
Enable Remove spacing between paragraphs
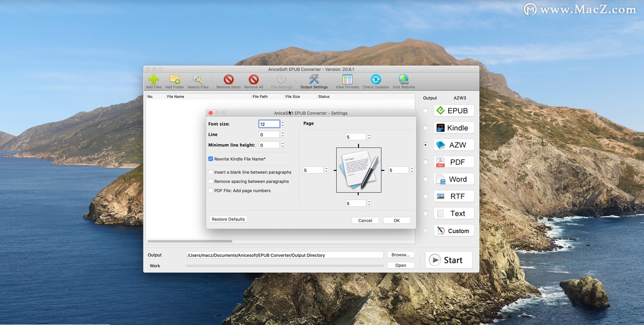(211, 181)
